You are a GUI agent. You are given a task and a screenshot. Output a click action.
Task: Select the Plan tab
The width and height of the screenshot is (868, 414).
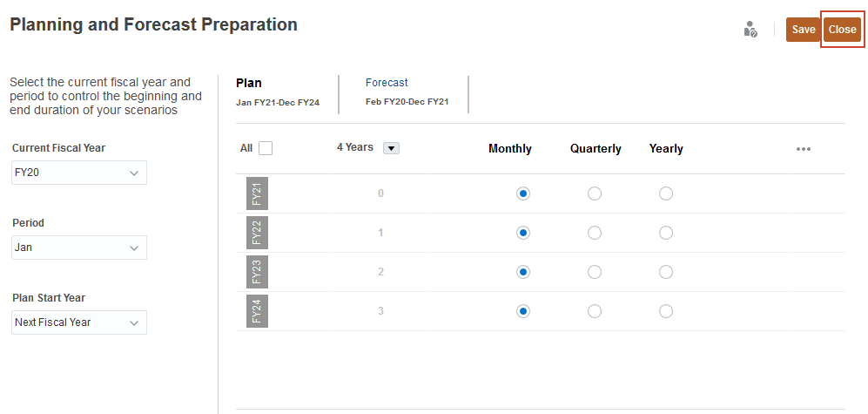tap(249, 83)
